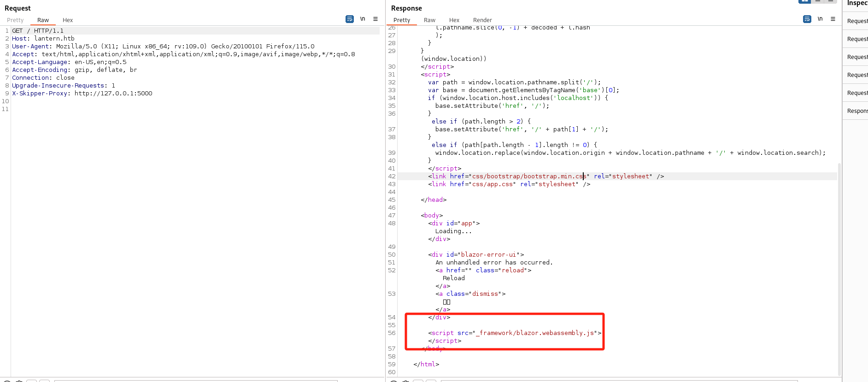Open the Request panel hamburger menu
Screen dimensions: 868x382
click(x=375, y=19)
